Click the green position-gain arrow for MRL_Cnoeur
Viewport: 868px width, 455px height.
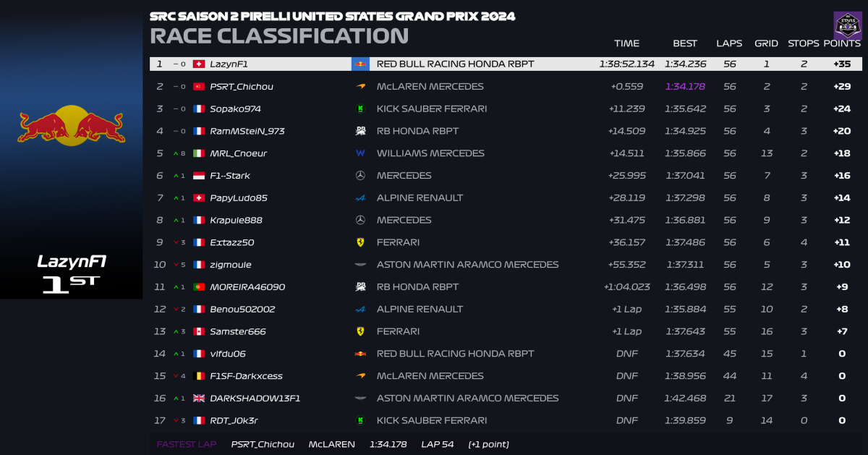pyautogui.click(x=176, y=153)
